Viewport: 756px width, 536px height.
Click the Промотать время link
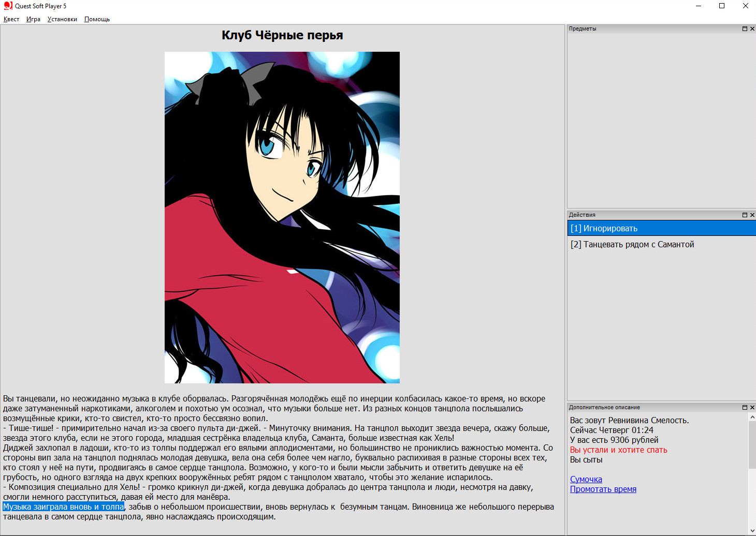pyautogui.click(x=603, y=489)
